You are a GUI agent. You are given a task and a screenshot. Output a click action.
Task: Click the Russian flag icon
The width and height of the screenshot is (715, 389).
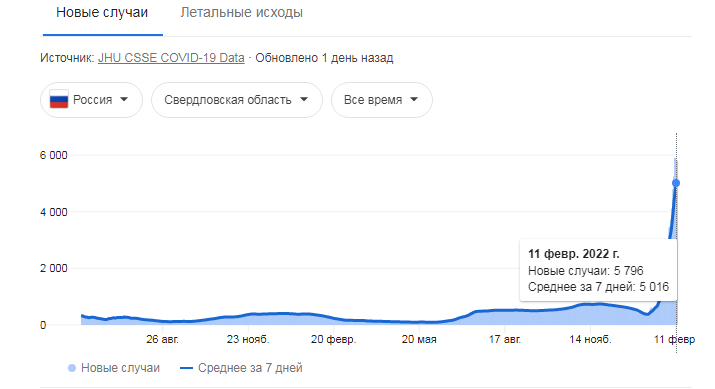[59, 99]
